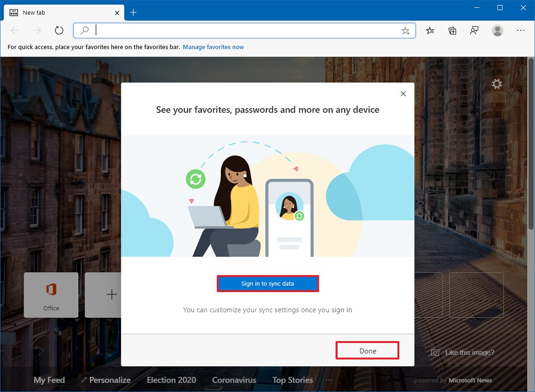Open the Office quick link tile
The image size is (535, 392).
(51, 295)
